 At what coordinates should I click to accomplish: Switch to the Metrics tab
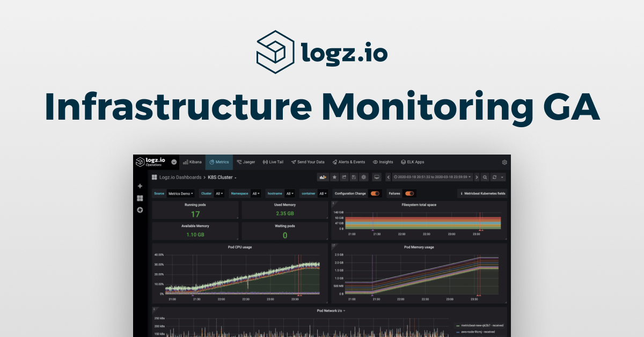click(x=219, y=162)
